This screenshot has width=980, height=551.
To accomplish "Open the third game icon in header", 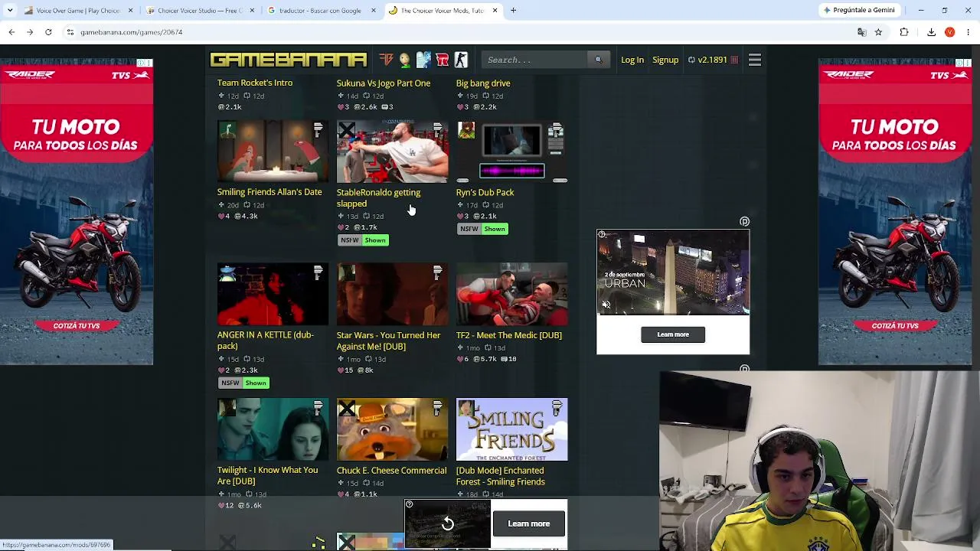I will tap(423, 60).
